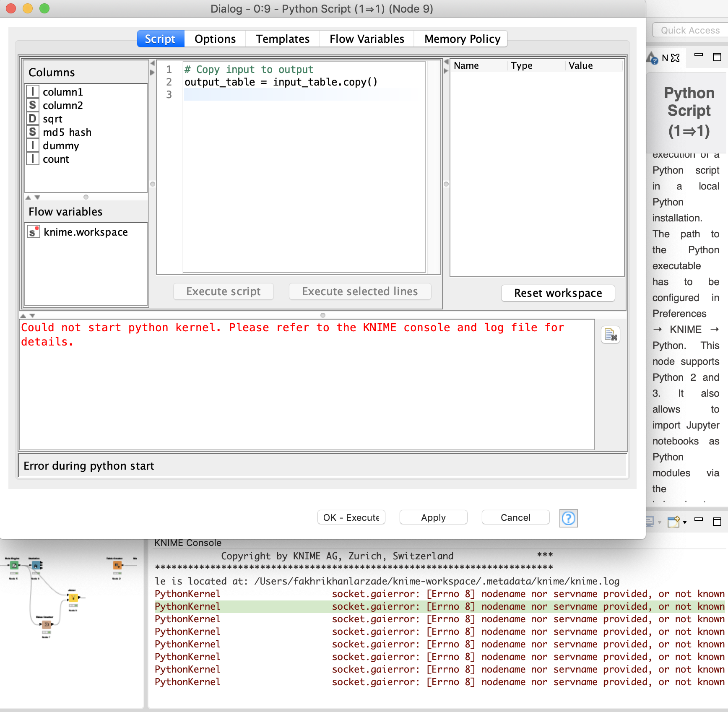The width and height of the screenshot is (728, 712).
Task: Click the open console icon above KNIME Console
Action: point(673,522)
